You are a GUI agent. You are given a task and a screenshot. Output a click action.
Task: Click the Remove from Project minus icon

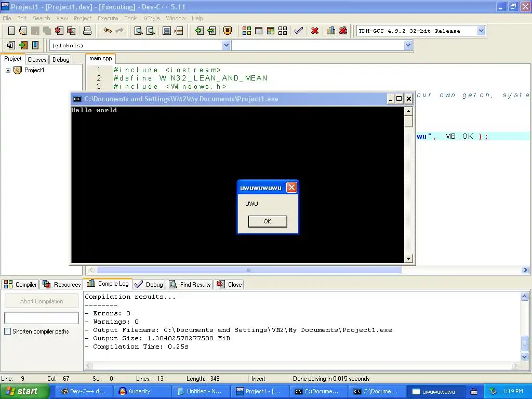point(211,31)
